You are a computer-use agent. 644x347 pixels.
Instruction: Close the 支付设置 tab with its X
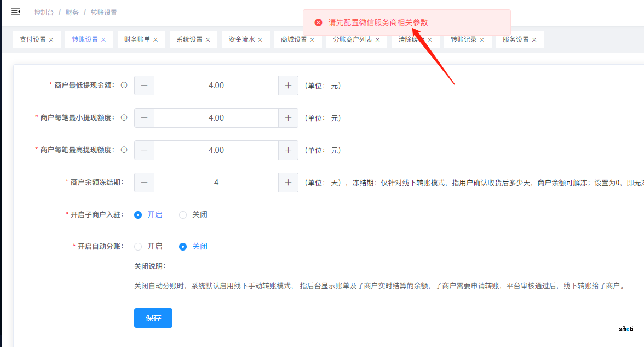[51, 40]
